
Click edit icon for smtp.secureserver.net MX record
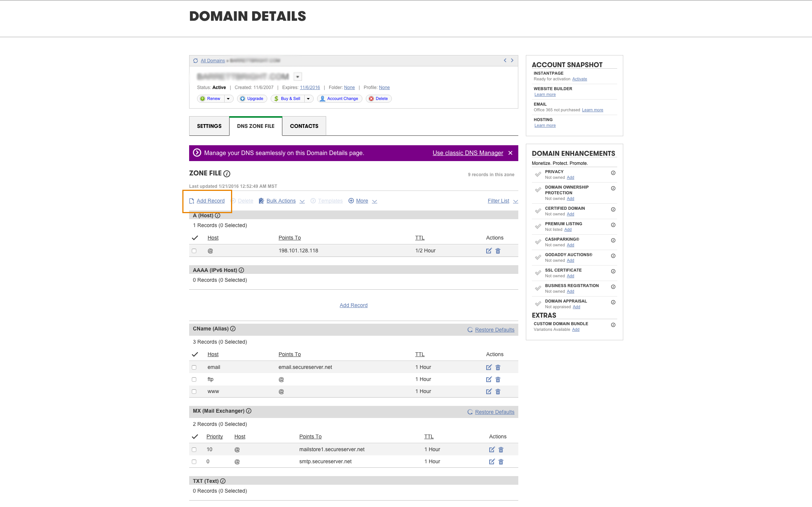pyautogui.click(x=492, y=462)
